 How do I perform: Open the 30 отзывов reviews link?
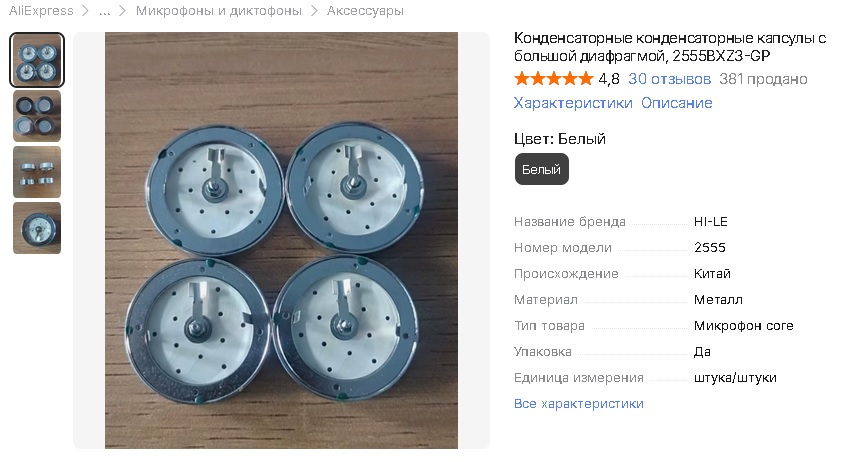click(669, 79)
